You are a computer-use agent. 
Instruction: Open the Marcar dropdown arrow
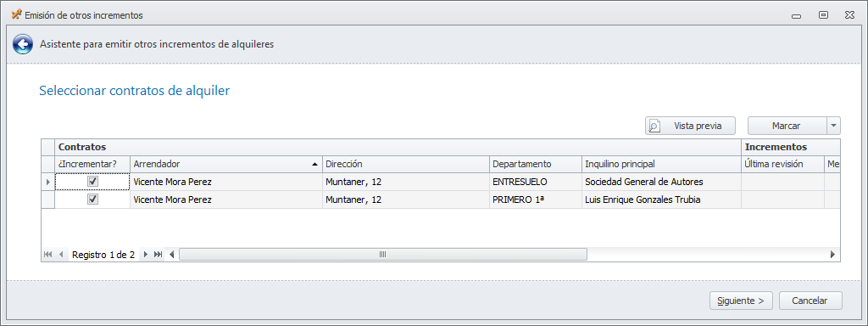click(834, 126)
